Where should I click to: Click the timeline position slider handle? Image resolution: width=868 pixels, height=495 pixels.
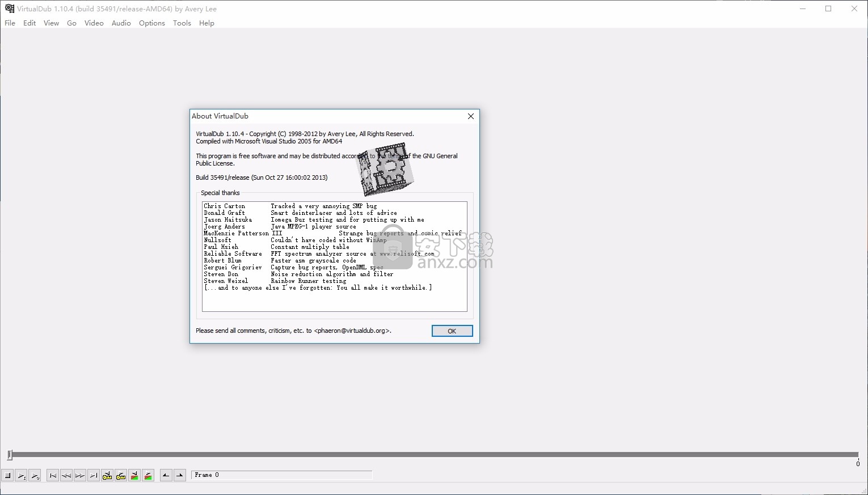point(10,455)
